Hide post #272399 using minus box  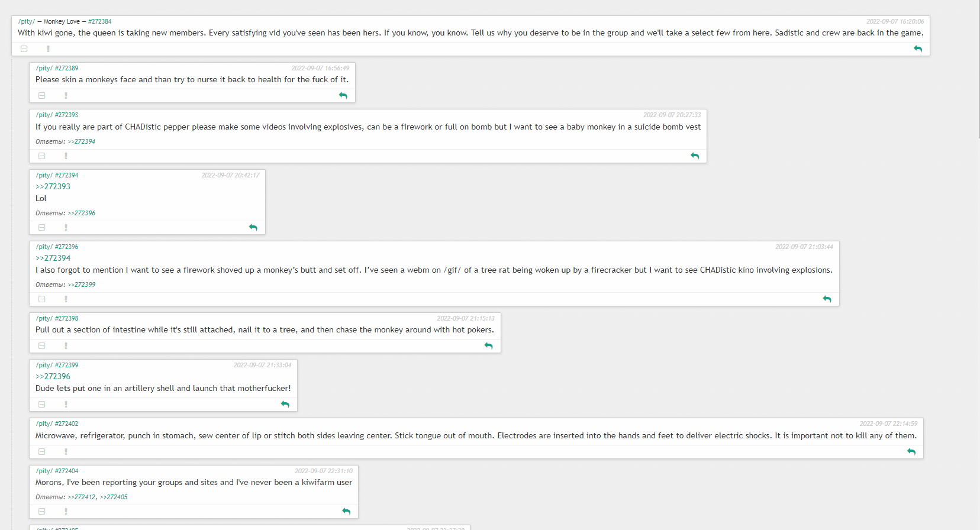tap(42, 404)
